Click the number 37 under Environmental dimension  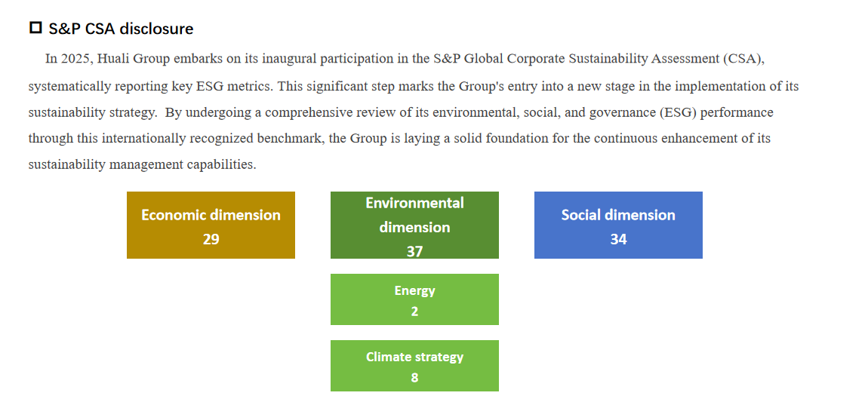(414, 251)
